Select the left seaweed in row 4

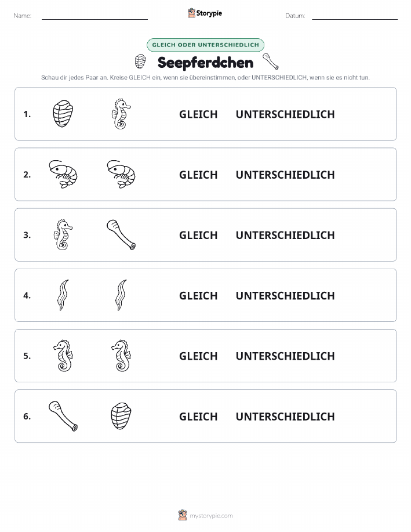[x=63, y=295]
